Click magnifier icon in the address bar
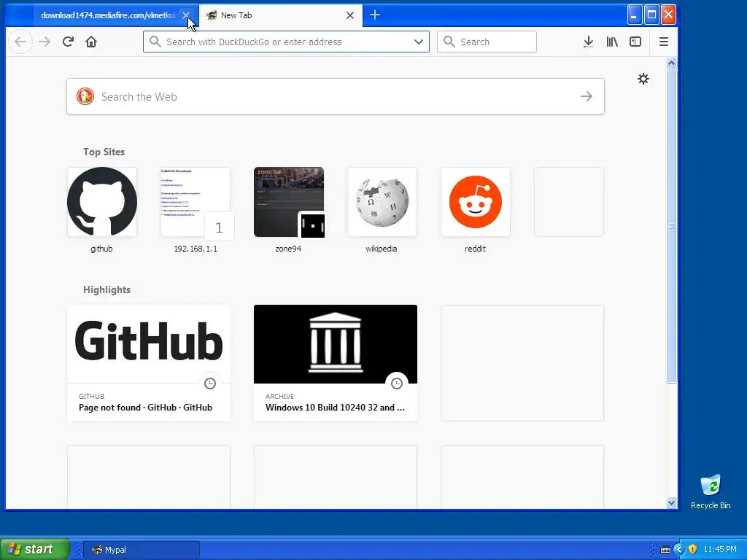Image resolution: width=747 pixels, height=560 pixels. point(155,42)
